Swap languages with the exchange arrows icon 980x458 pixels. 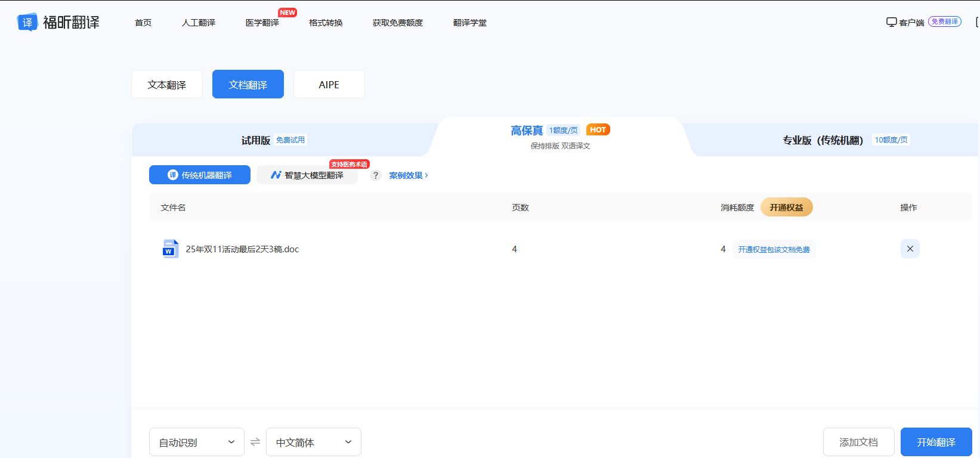tap(255, 442)
